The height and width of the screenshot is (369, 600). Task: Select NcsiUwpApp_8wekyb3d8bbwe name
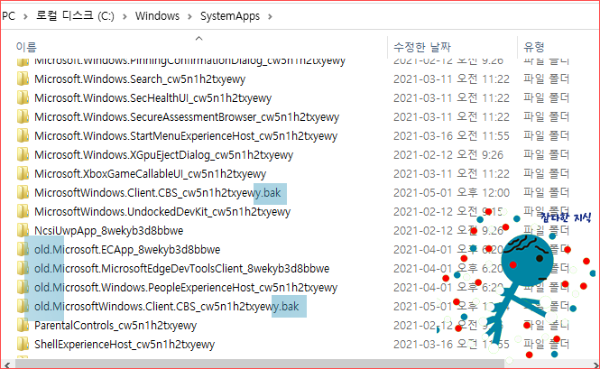point(109,230)
